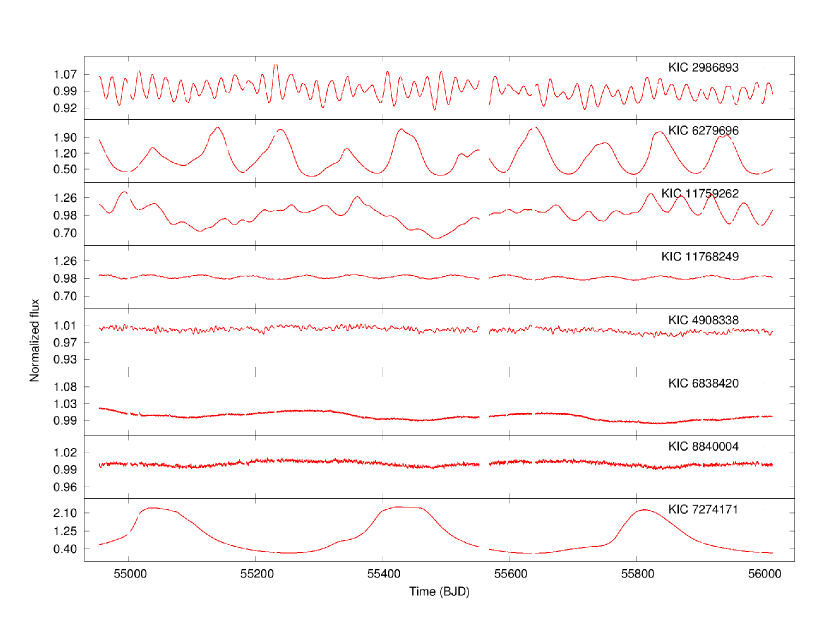The image size is (830, 633).
Task: Click the KIC 4908338 label
Action: pyautogui.click(x=703, y=320)
